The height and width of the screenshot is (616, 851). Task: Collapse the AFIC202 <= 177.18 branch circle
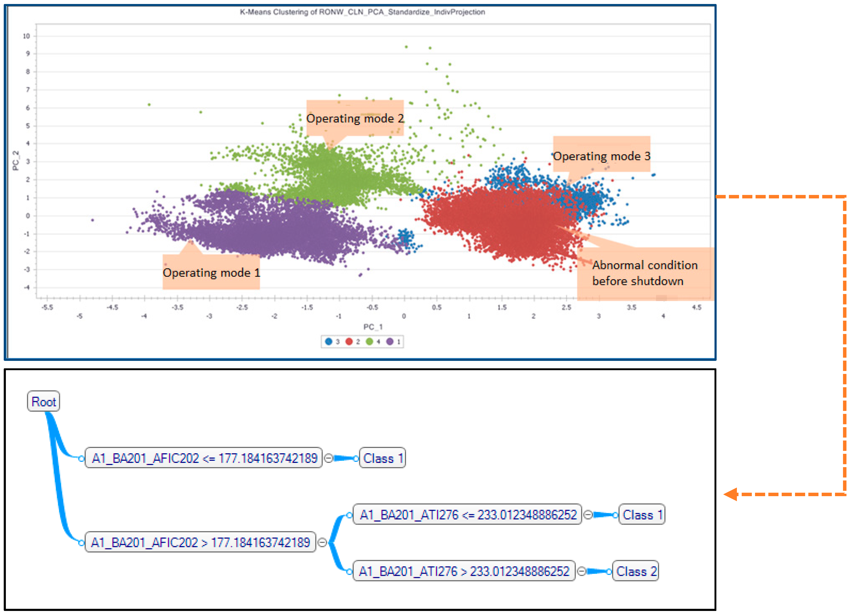pyautogui.click(x=328, y=458)
